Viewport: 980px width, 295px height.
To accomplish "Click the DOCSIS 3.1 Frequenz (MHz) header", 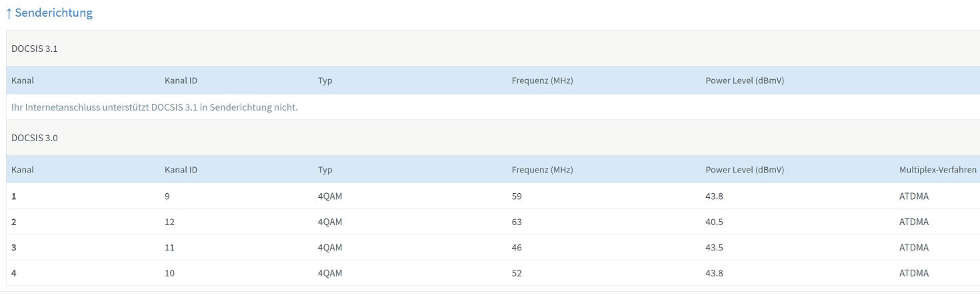I will coord(542,81).
